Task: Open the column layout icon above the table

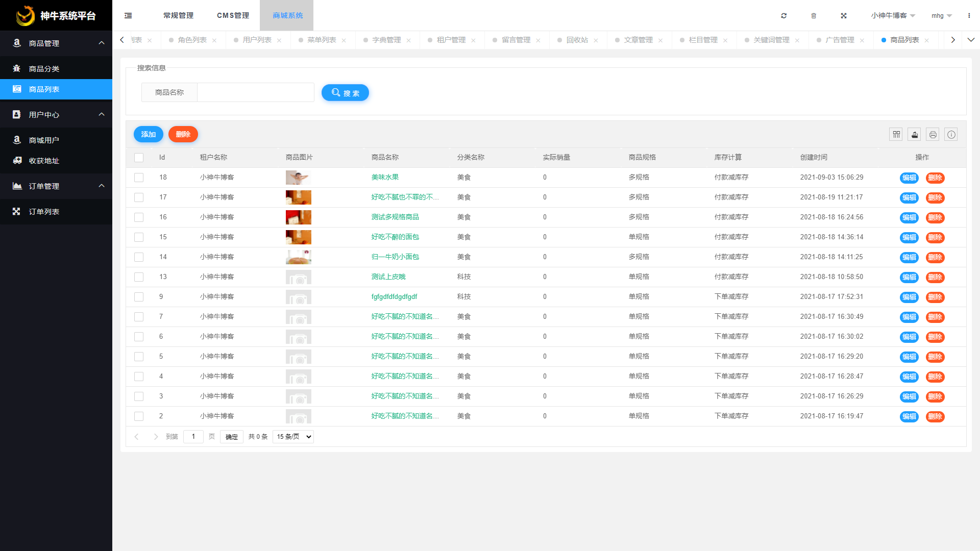Action: tap(896, 134)
